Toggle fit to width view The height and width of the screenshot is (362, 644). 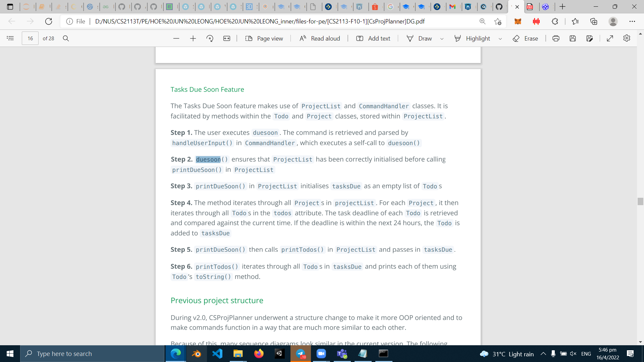(x=227, y=39)
